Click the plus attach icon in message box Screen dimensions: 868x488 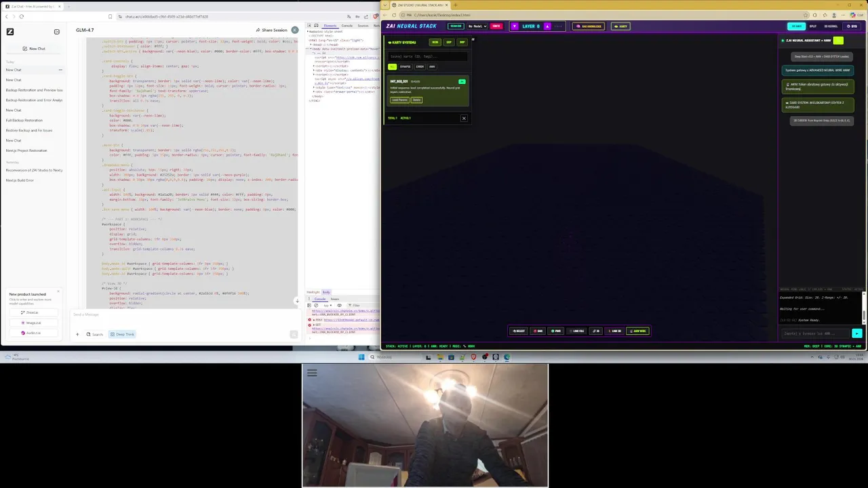(77, 334)
